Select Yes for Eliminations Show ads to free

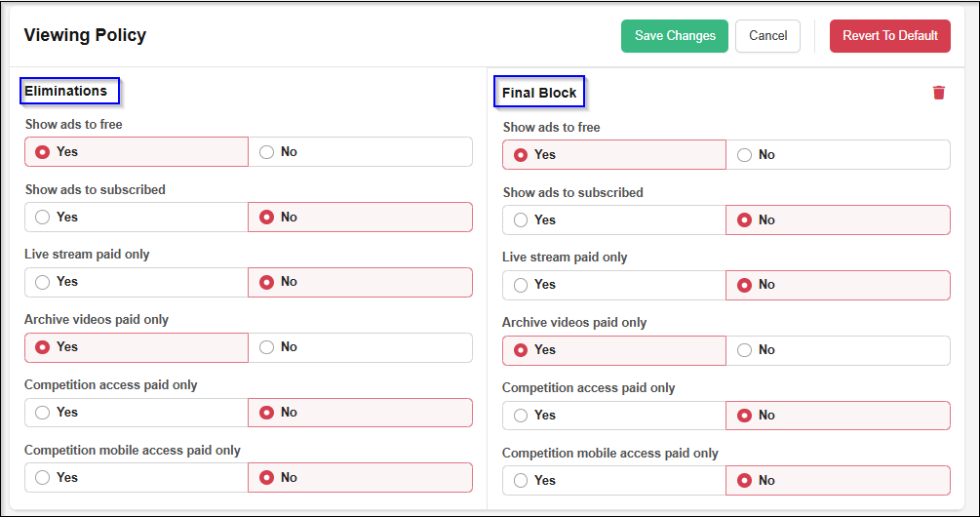coord(43,152)
